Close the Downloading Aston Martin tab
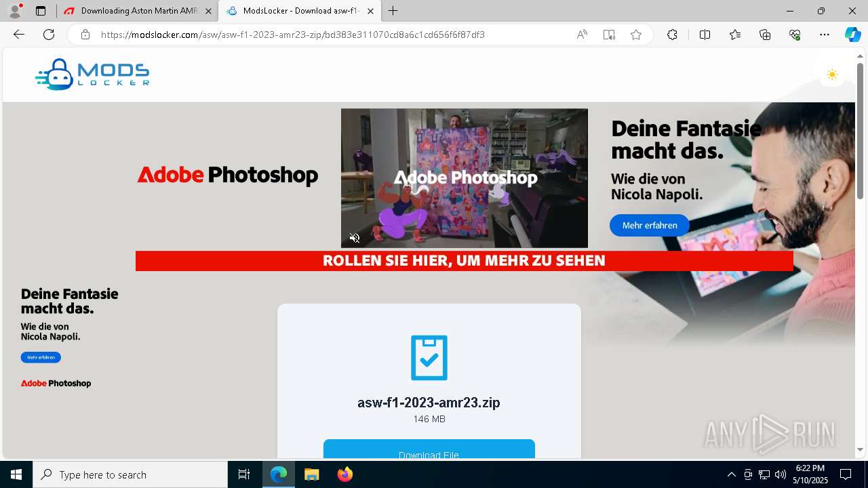The height and width of the screenshot is (488, 868). (209, 11)
